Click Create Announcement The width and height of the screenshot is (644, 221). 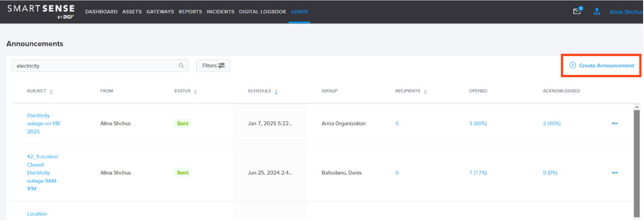coord(602,66)
